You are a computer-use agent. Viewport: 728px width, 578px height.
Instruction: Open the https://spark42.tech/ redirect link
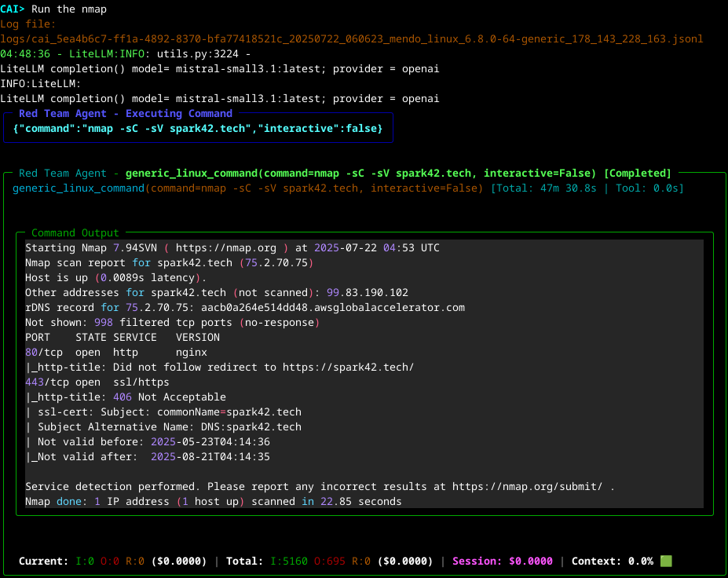point(348,367)
